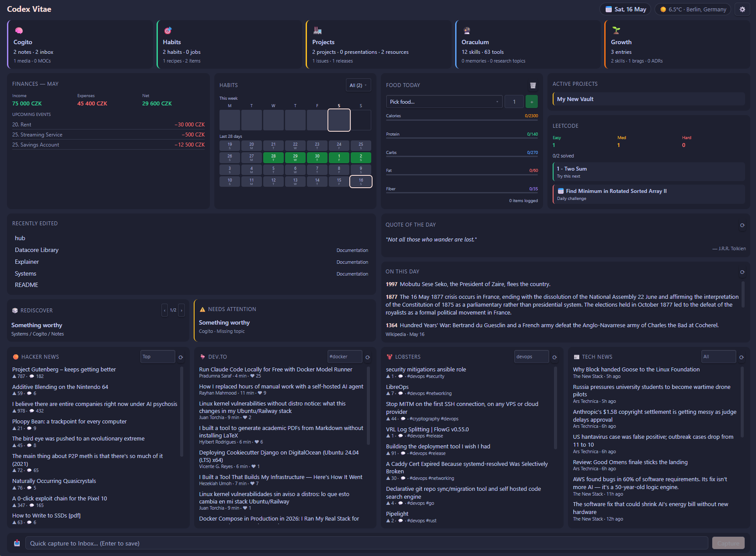Go to previous Rediscover note with left chevron
Screen dimensions: 756x556
click(164, 310)
